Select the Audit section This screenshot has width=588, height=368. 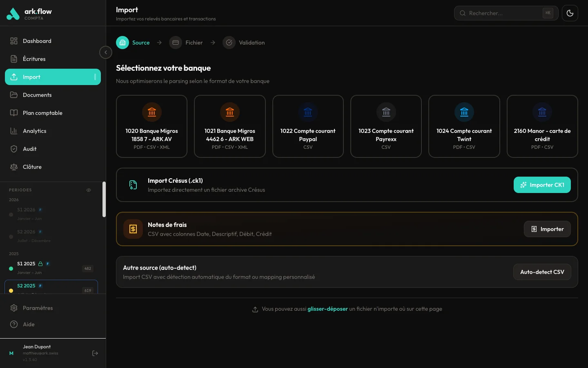coord(29,149)
